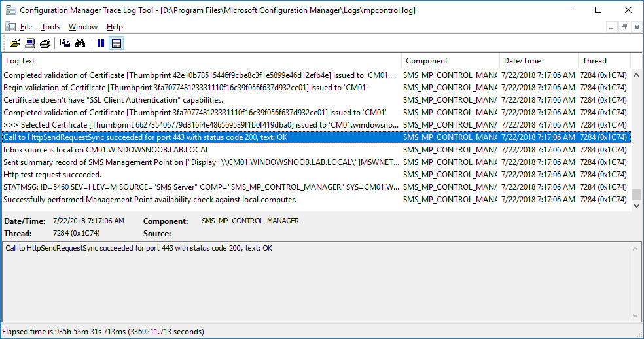Click the Print toolbar icon

45,43
